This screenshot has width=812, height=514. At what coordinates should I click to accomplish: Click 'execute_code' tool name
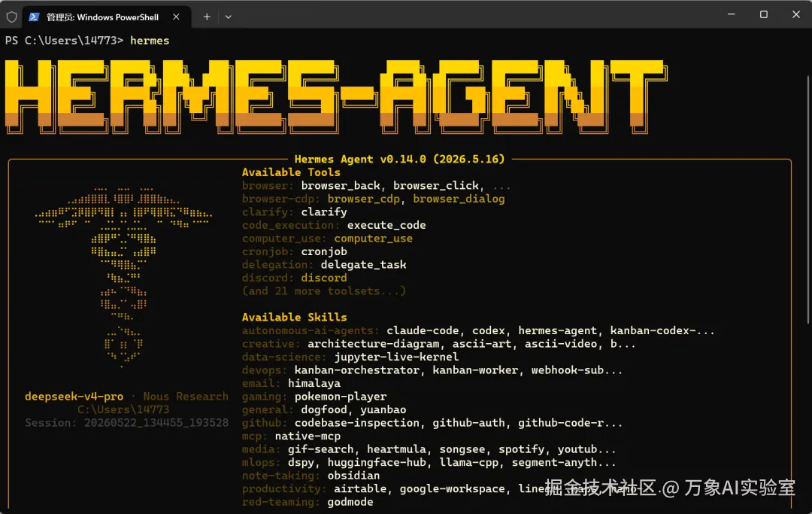[386, 225]
